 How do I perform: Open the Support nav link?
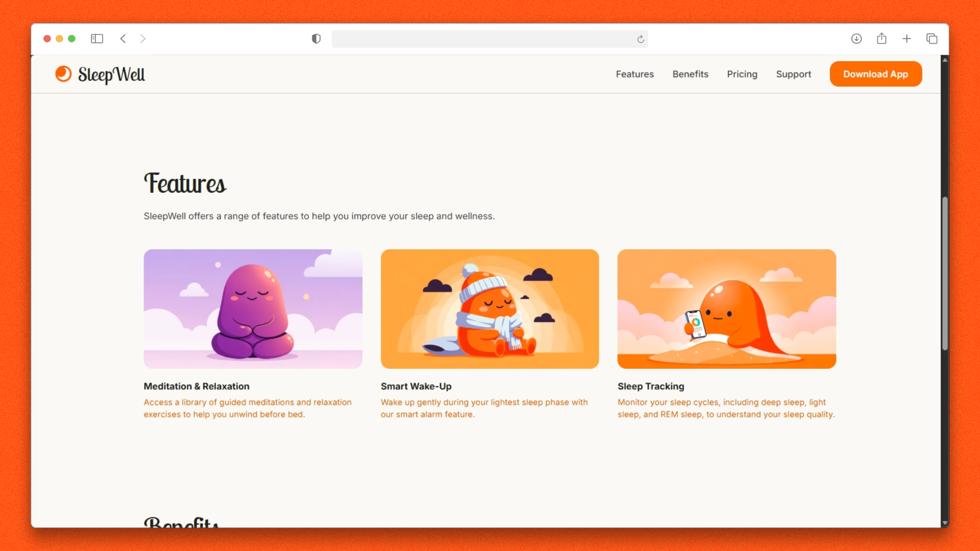tap(793, 74)
